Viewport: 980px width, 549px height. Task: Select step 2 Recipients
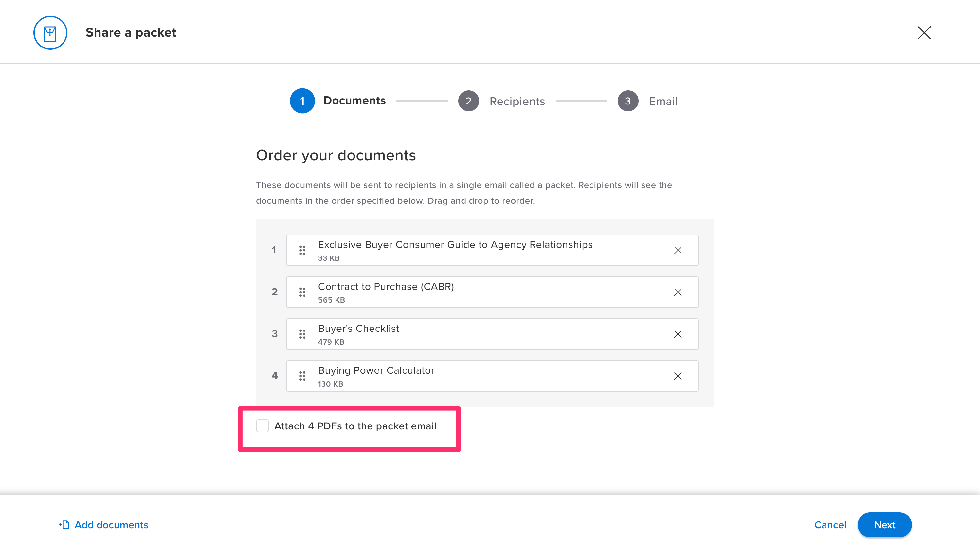tap(468, 101)
